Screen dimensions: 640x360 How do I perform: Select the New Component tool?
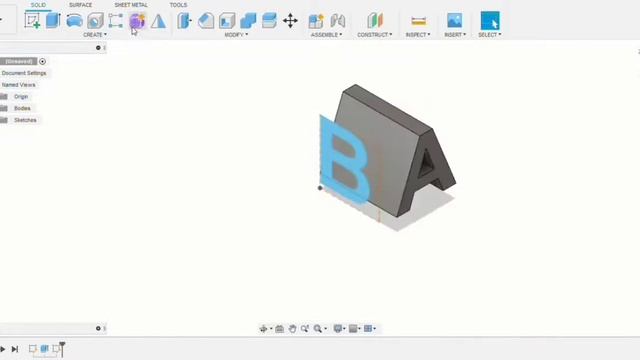pyautogui.click(x=316, y=20)
